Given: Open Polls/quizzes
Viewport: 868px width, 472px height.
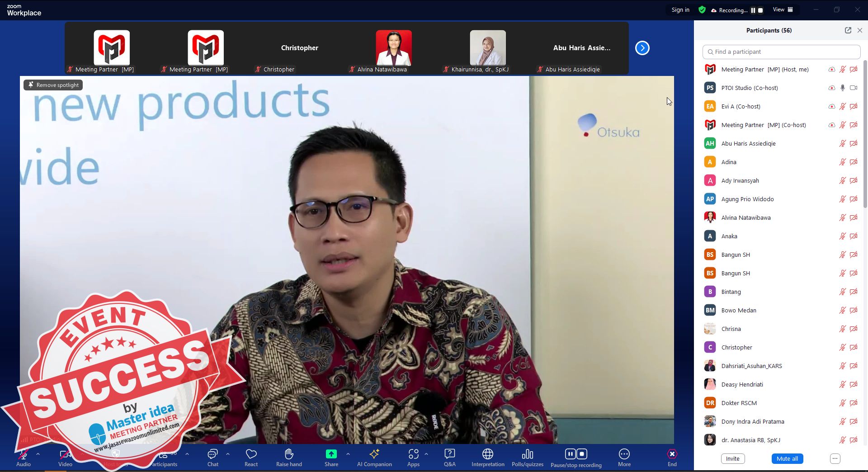Looking at the screenshot, I should tap(527, 457).
